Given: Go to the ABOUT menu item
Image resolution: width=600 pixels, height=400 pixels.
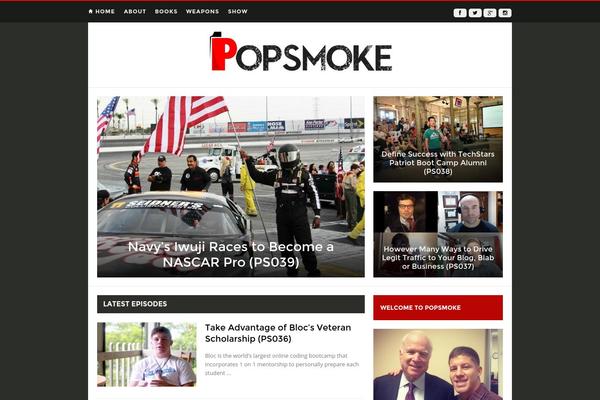Looking at the screenshot, I should click(x=135, y=11).
